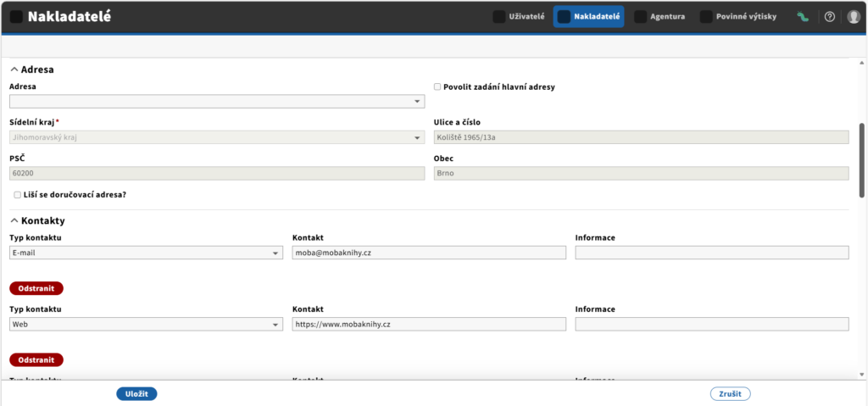Click the icon beside Agentura

click(641, 17)
